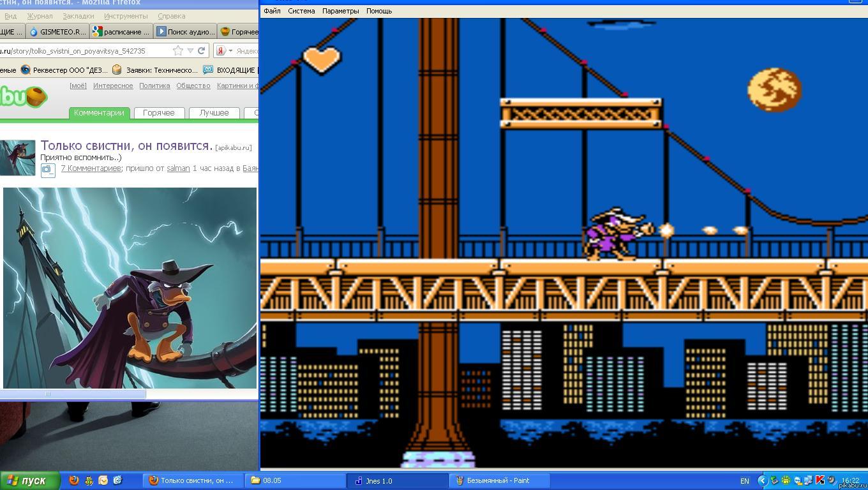Screen dimensions: 868x490
Task: Click the green safely remove hardware tray icon
Action: click(x=775, y=480)
